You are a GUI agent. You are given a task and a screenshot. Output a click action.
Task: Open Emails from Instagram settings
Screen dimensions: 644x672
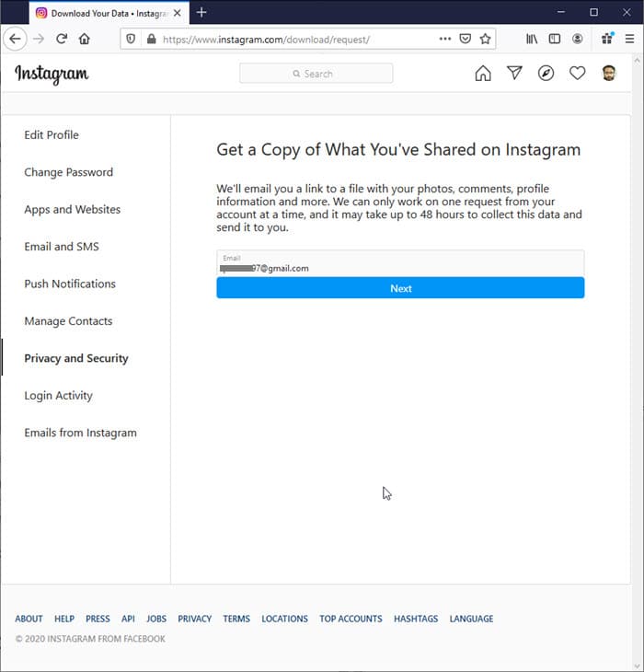(x=81, y=433)
